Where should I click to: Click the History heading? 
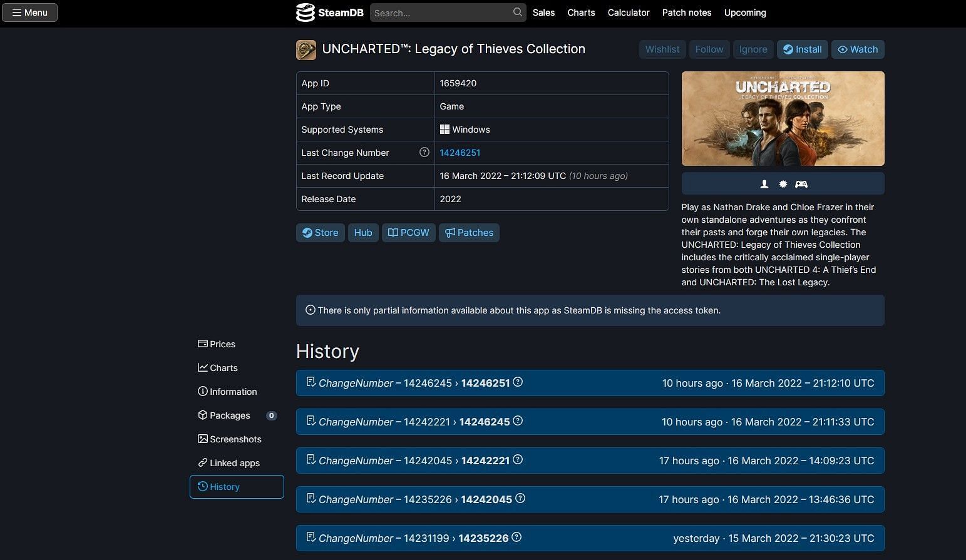click(x=327, y=351)
